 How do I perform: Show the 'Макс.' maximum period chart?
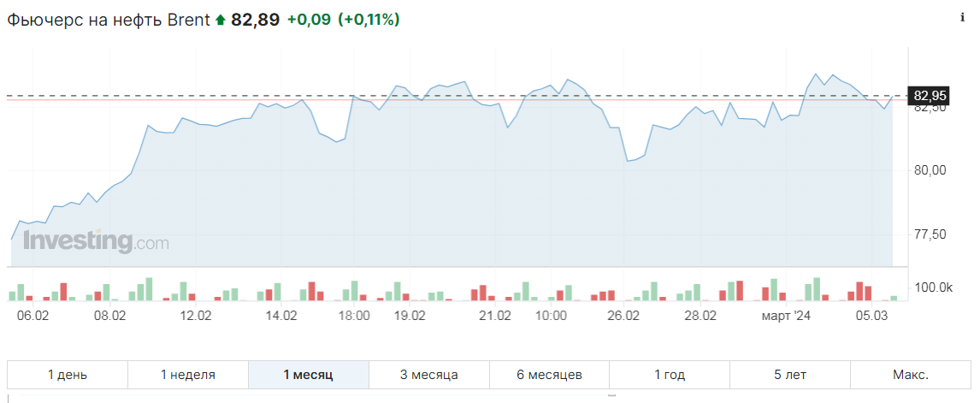[x=911, y=375]
